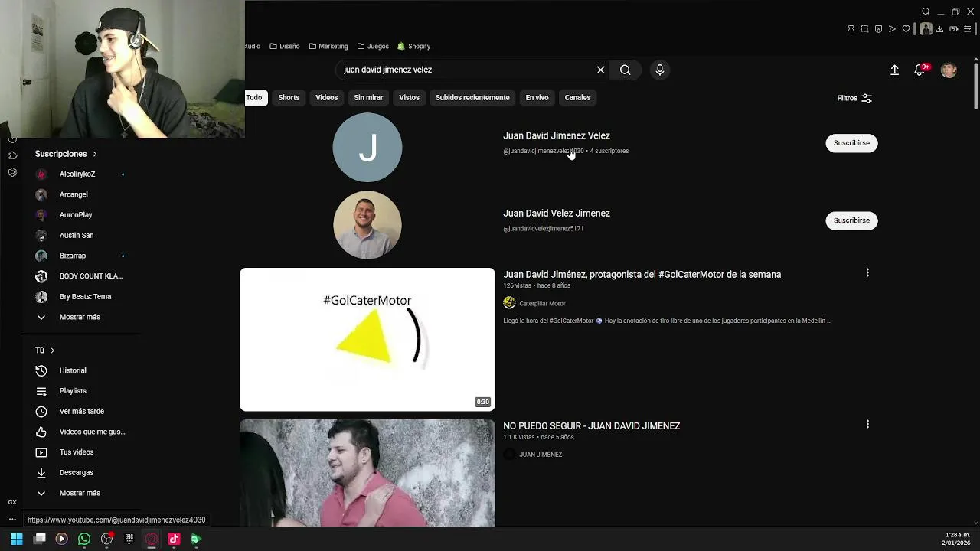
Task: Click the NO PUEDO SEGUIR video title
Action: click(x=592, y=426)
